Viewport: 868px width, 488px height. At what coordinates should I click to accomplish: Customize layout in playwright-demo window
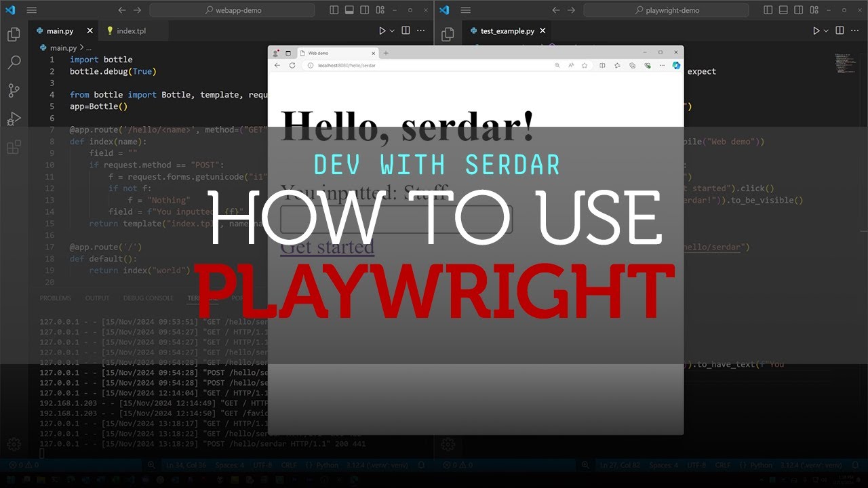pos(814,10)
